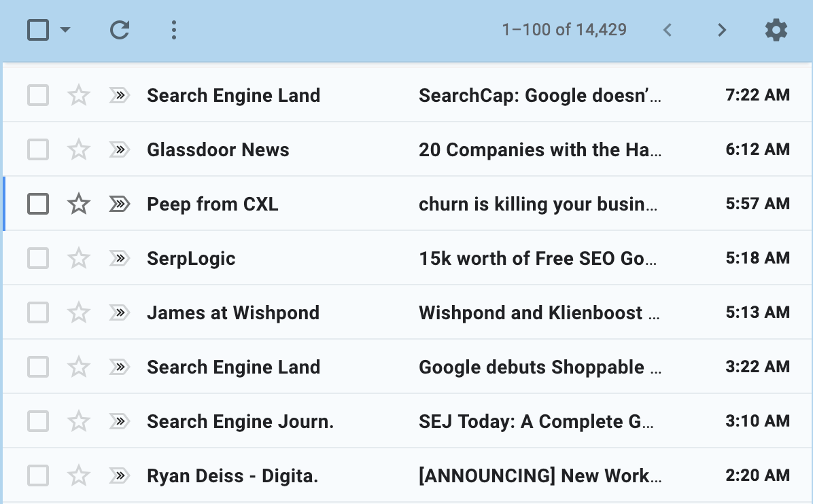Select the Glassdoor News email checkbox

click(x=38, y=149)
